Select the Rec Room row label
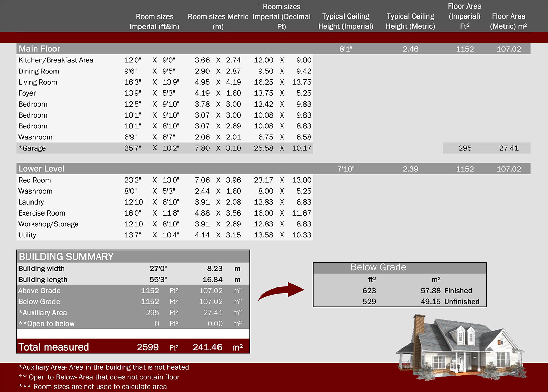The width and height of the screenshot is (548, 392). click(35, 180)
